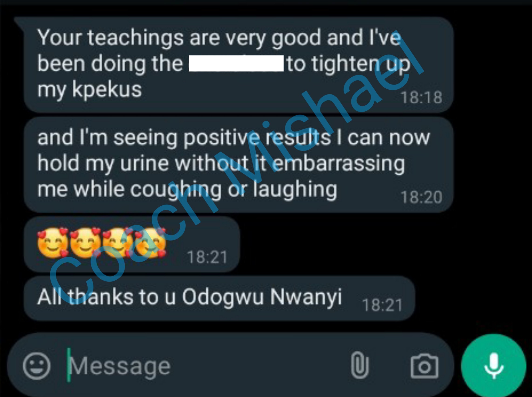Click the word 'kpekus' in first message
The width and height of the screenshot is (532, 397).
[107, 89]
